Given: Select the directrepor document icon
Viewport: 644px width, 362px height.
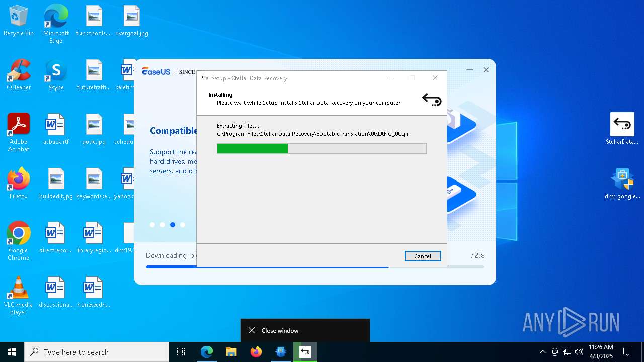Looking at the screenshot, I should coord(56,238).
